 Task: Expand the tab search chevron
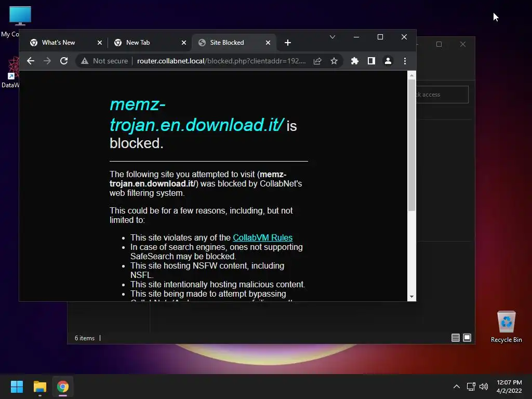tap(332, 37)
